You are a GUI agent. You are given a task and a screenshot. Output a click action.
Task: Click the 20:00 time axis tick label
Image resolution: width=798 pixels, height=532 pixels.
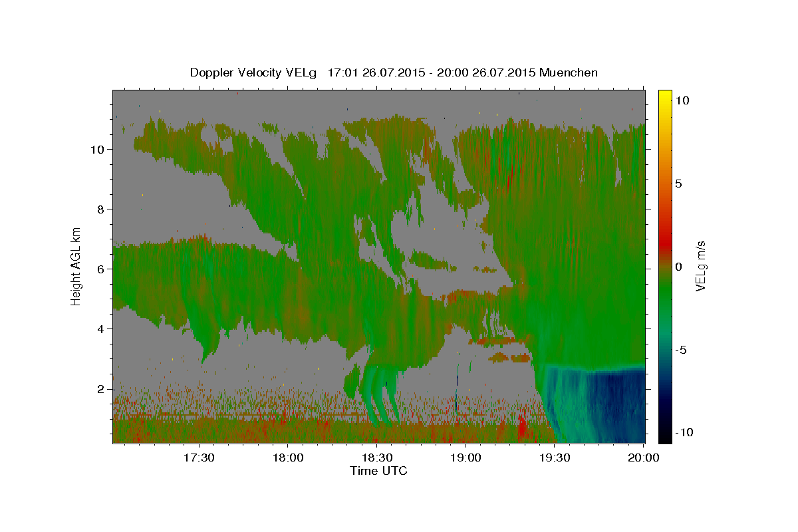coord(644,458)
